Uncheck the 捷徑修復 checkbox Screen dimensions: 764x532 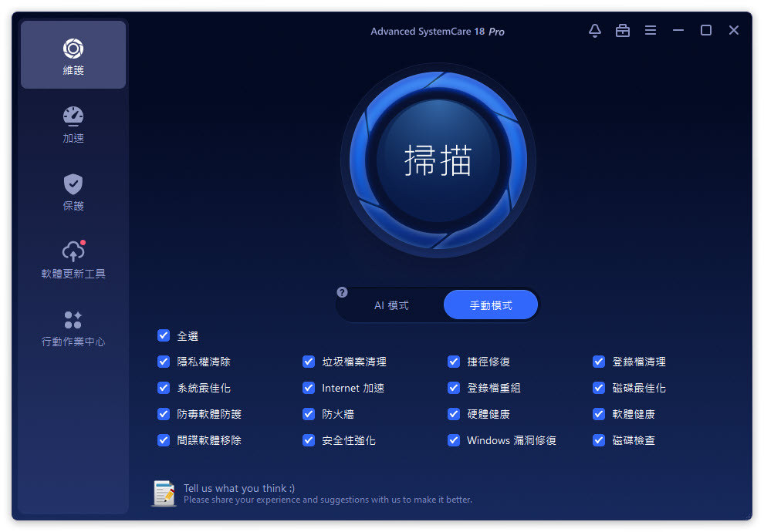[454, 362]
